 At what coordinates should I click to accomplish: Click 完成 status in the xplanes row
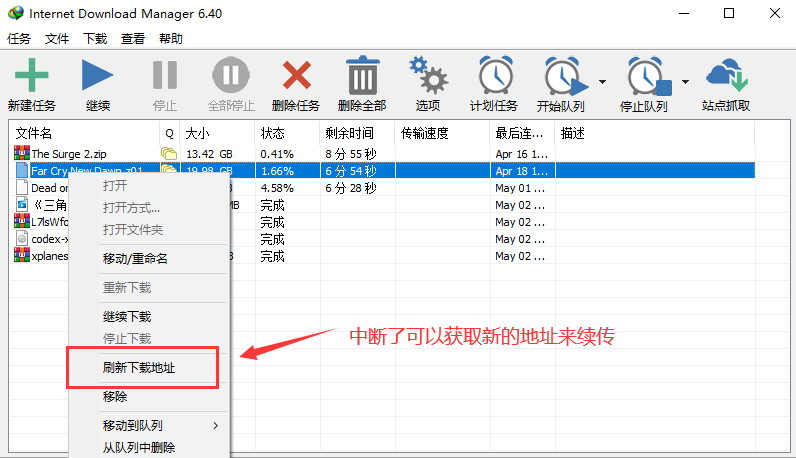tap(272, 256)
